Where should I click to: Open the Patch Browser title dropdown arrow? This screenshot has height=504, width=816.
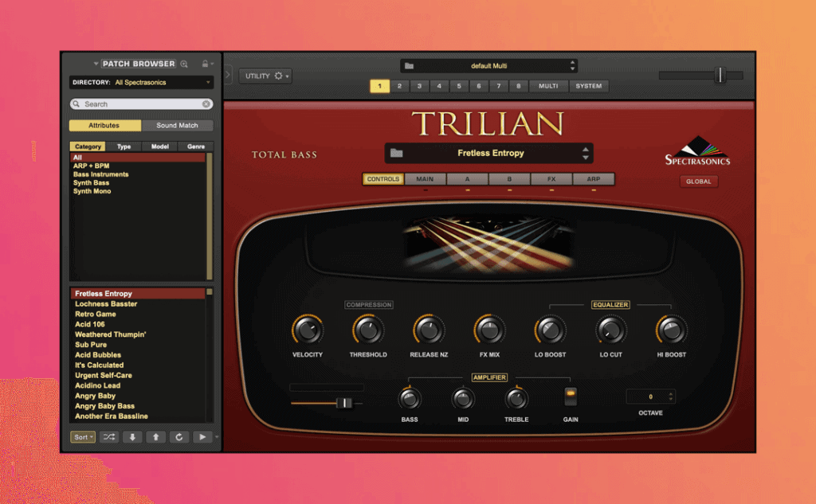coord(96,64)
